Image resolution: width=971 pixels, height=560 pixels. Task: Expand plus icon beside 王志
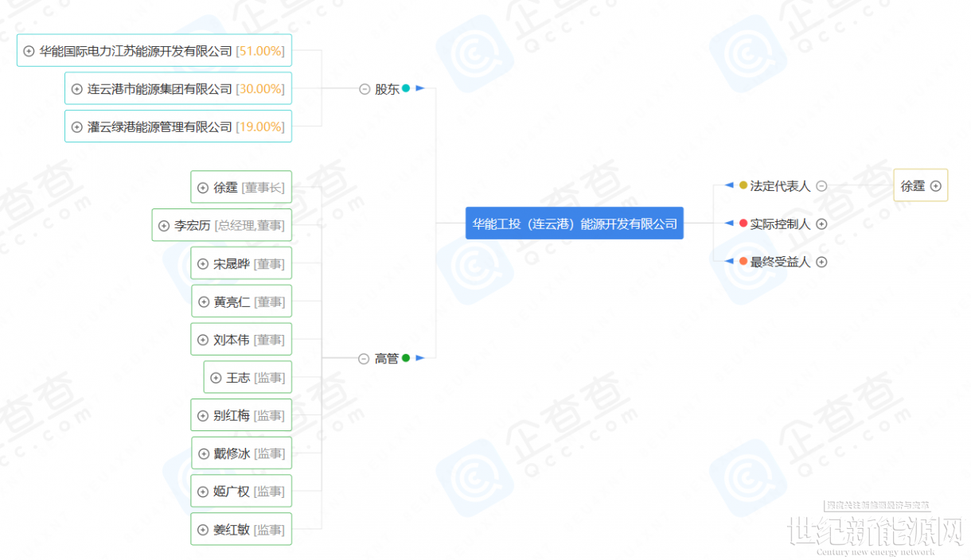coord(216,378)
